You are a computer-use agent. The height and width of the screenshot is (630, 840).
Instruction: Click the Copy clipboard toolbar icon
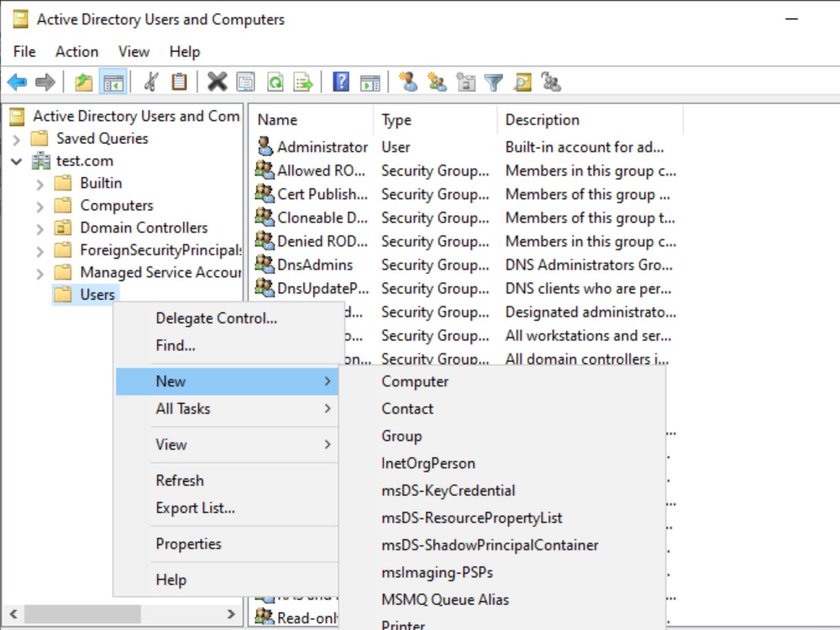179,82
